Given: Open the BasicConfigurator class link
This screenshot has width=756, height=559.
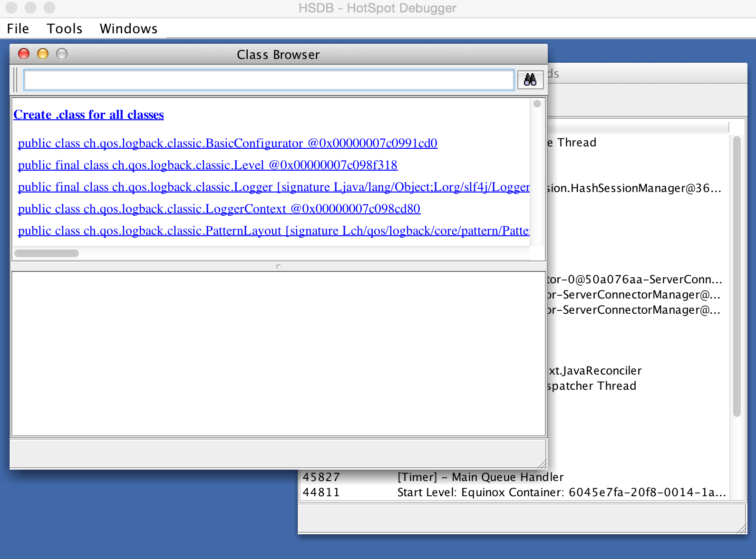Looking at the screenshot, I should (228, 143).
